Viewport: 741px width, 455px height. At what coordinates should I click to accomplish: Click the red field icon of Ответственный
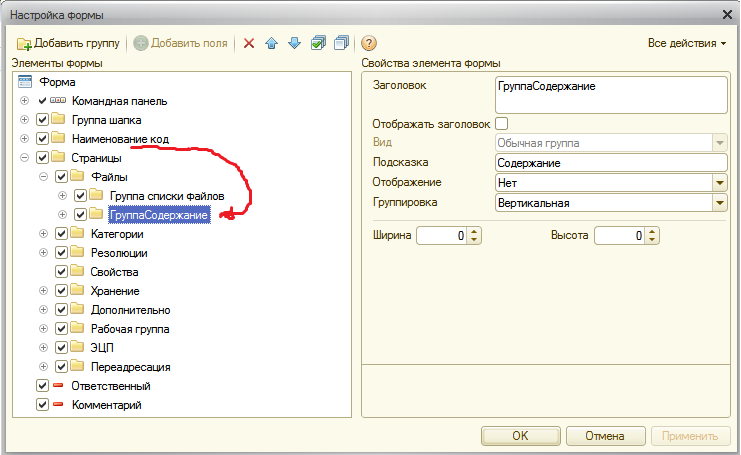tap(58, 386)
